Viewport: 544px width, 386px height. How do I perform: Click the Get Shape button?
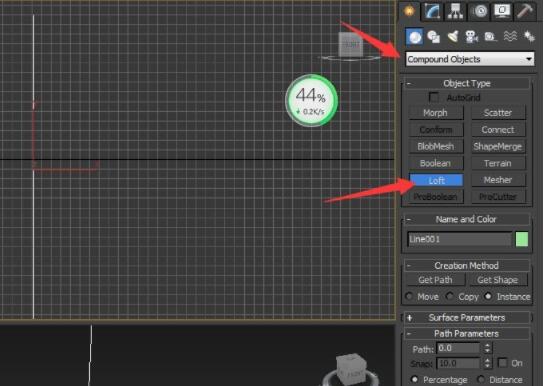pos(498,280)
